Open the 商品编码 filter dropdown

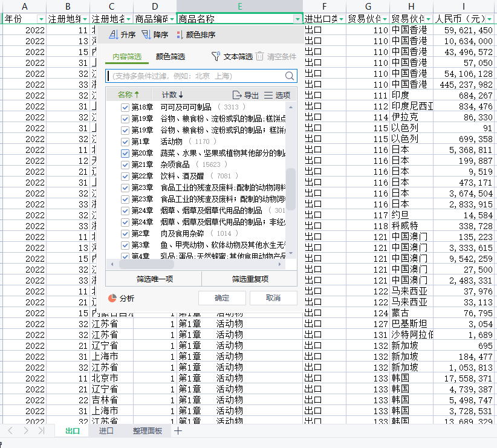(172, 19)
